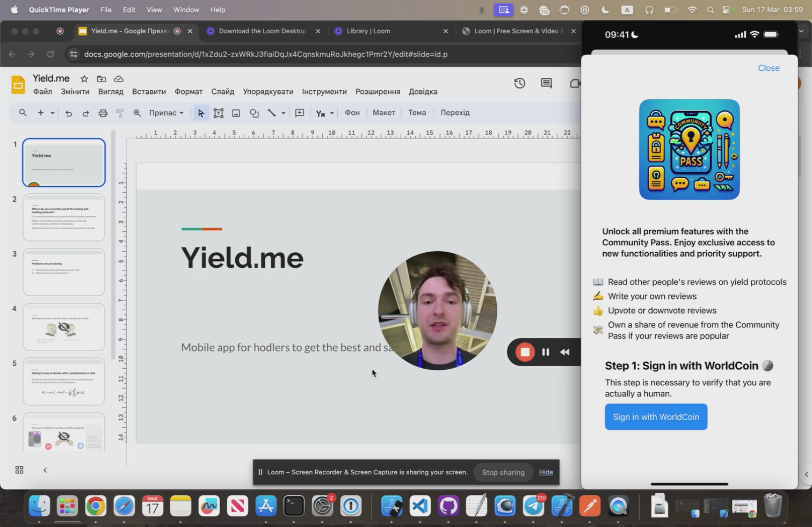Open the Перехід transition button
Screen dimensions: 812x527
(x=455, y=113)
